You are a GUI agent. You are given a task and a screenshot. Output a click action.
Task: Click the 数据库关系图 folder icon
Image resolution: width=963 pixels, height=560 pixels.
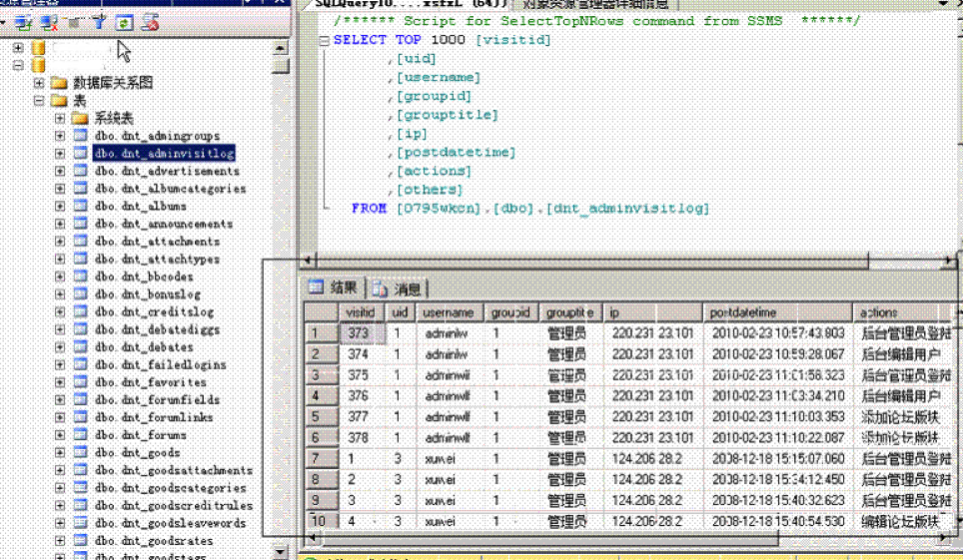(x=59, y=83)
